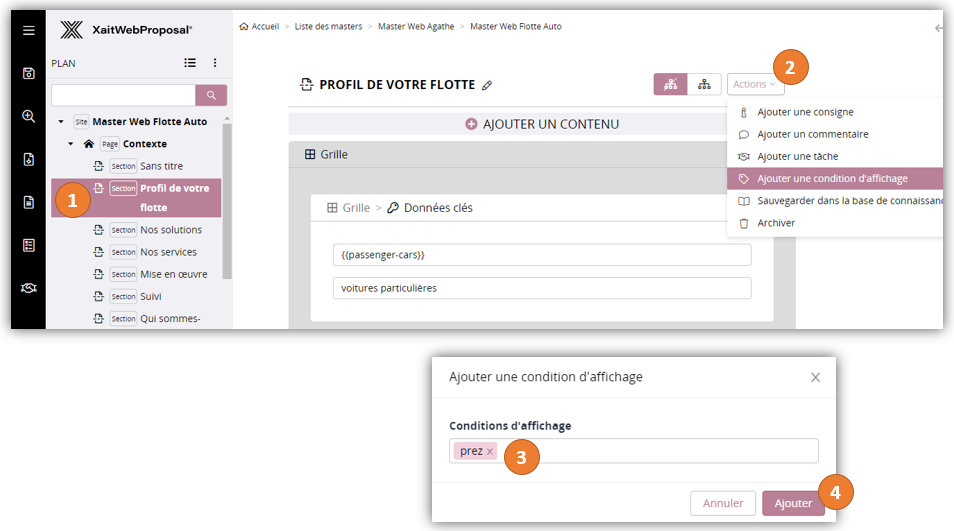
Task: Click the Plan tree vertical scrollbar
Action: (x=227, y=200)
